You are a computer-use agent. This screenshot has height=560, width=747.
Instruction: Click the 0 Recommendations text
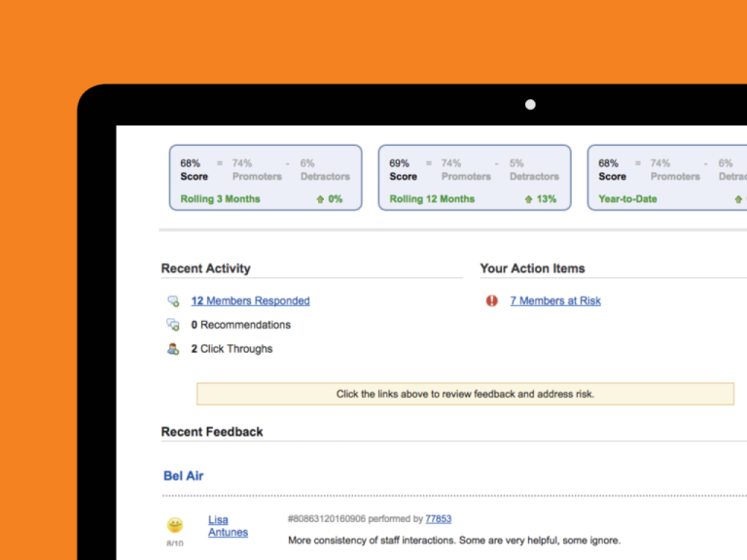tap(240, 325)
